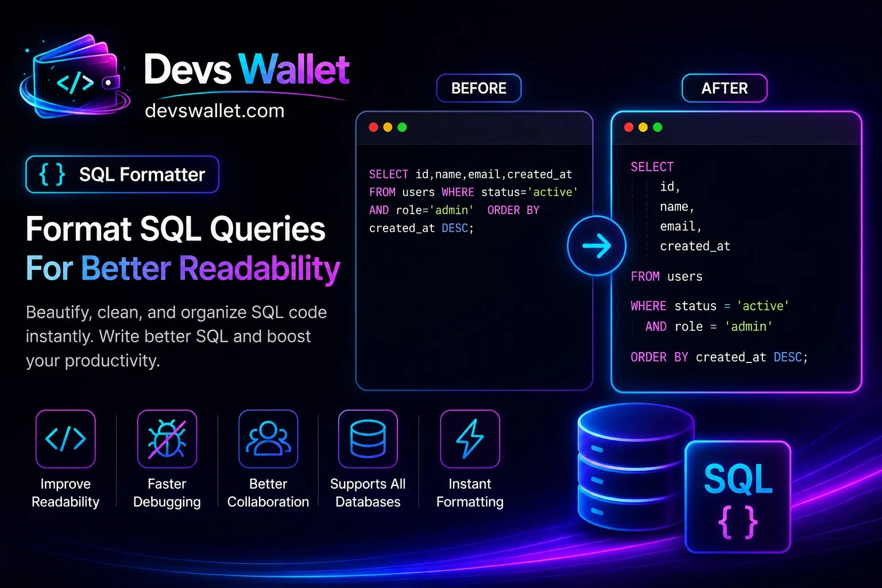Click the 'Devs Wallet' title text
Image resolution: width=882 pixels, height=588 pixels.
coord(247,69)
